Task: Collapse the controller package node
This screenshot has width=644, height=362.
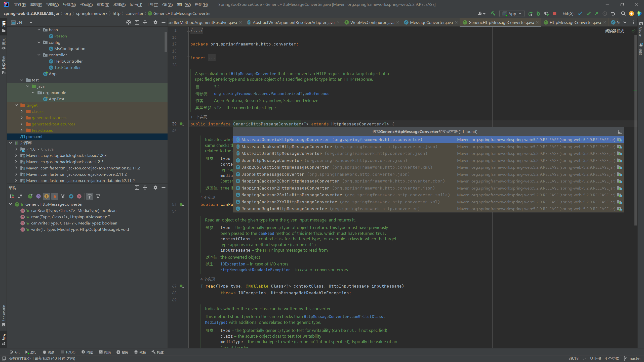Action: (39, 55)
